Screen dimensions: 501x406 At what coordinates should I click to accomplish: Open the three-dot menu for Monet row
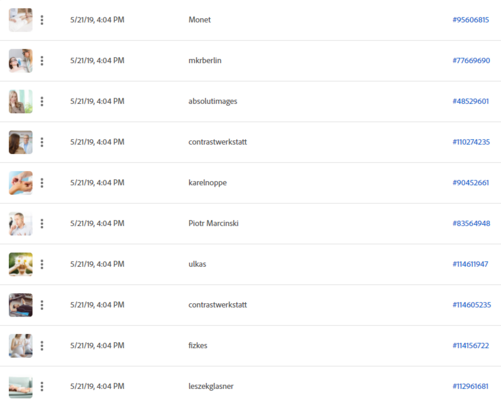[42, 20]
